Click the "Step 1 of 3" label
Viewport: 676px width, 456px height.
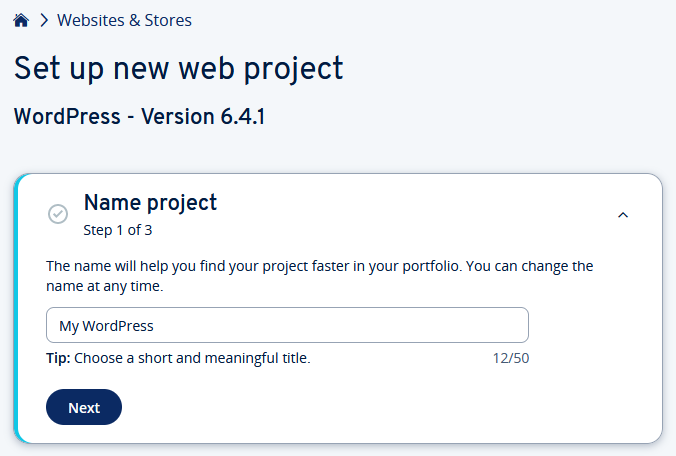click(x=118, y=230)
